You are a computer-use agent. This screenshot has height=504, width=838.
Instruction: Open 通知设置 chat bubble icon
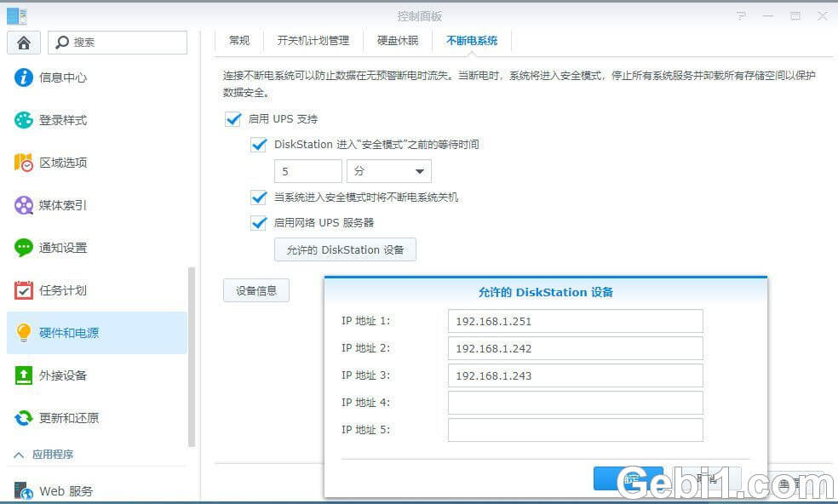click(x=24, y=248)
